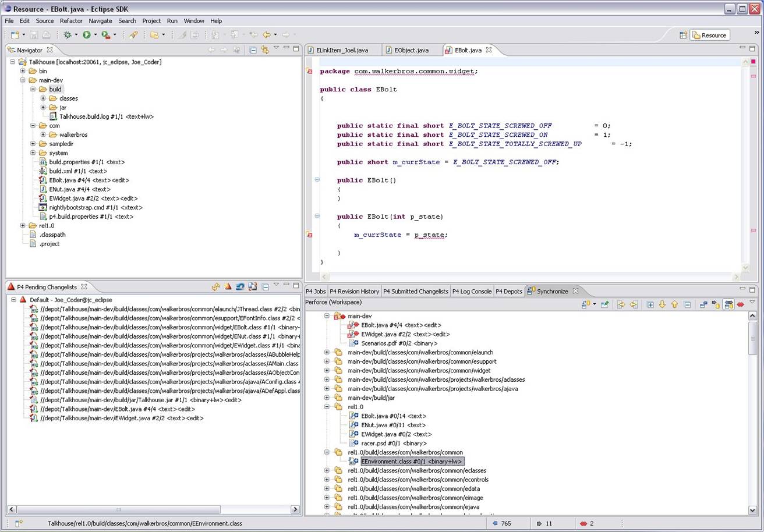Click the Debug bug icon in toolbar

[x=67, y=35]
